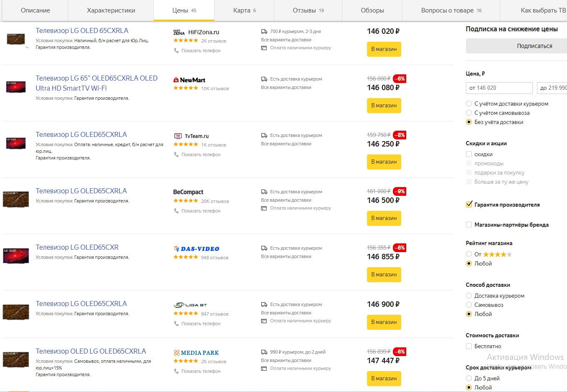Choose Самовывоз delivery method
567x392 pixels.
469,305
